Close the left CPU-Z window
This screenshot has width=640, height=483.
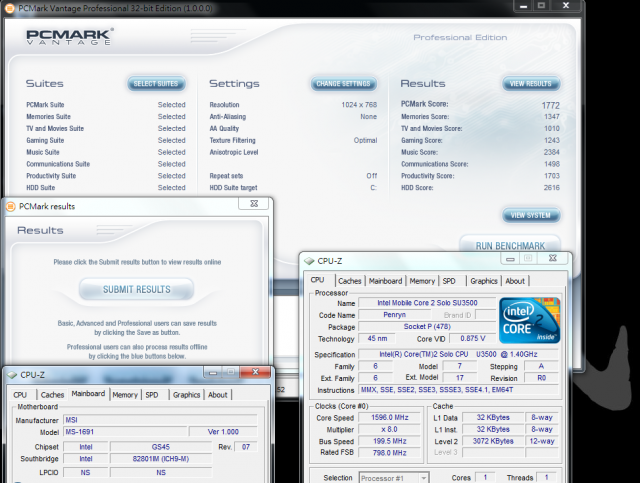[x=255, y=372]
